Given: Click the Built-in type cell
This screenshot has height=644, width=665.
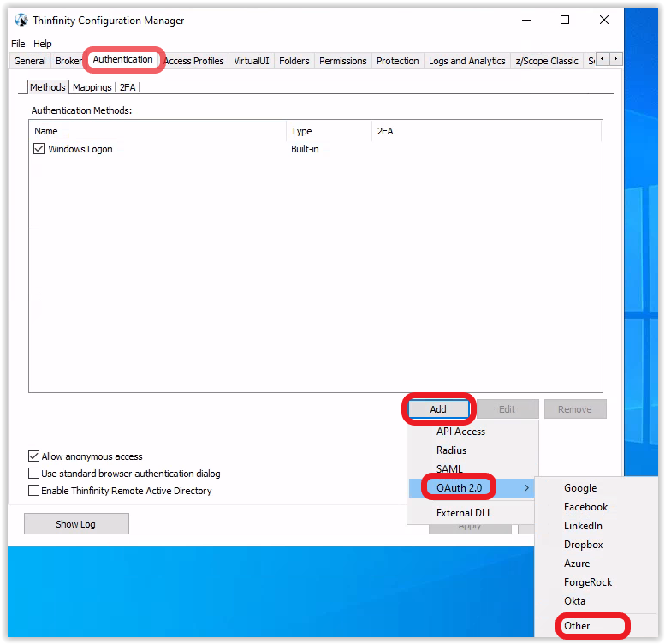Looking at the screenshot, I should pos(305,149).
